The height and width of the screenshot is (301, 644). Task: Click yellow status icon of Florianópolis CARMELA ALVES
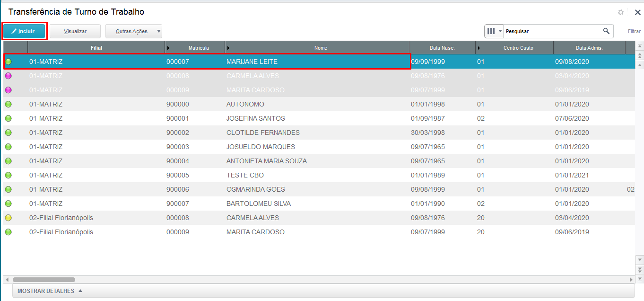[8, 218]
